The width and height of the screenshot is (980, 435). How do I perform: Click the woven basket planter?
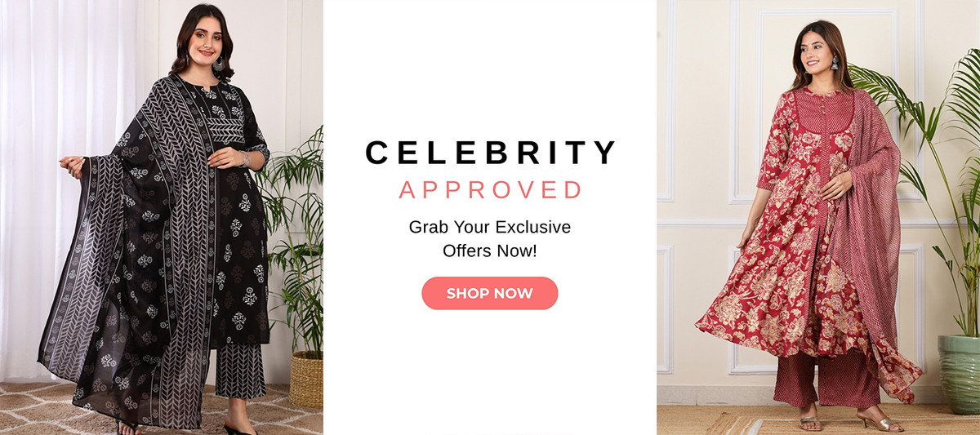coord(306,378)
